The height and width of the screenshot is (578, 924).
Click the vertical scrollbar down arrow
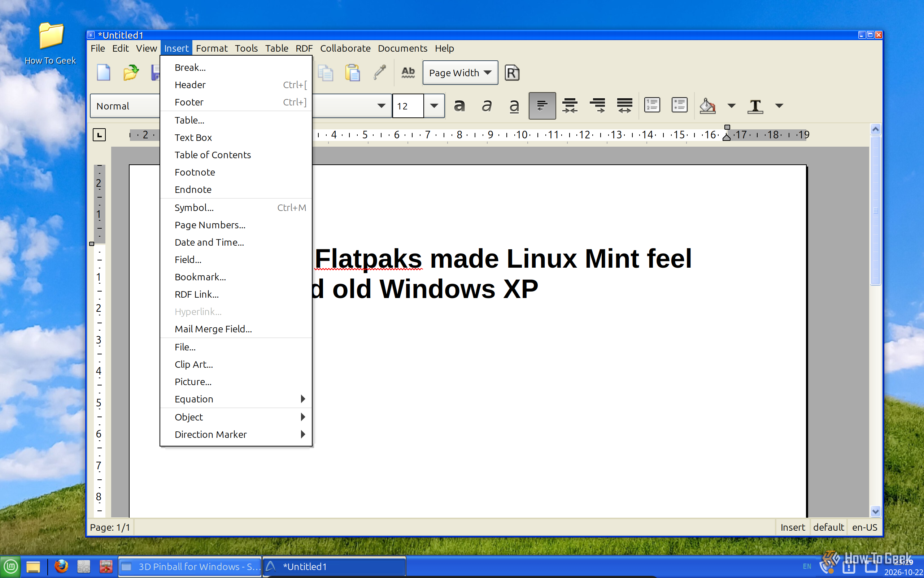[x=875, y=511]
